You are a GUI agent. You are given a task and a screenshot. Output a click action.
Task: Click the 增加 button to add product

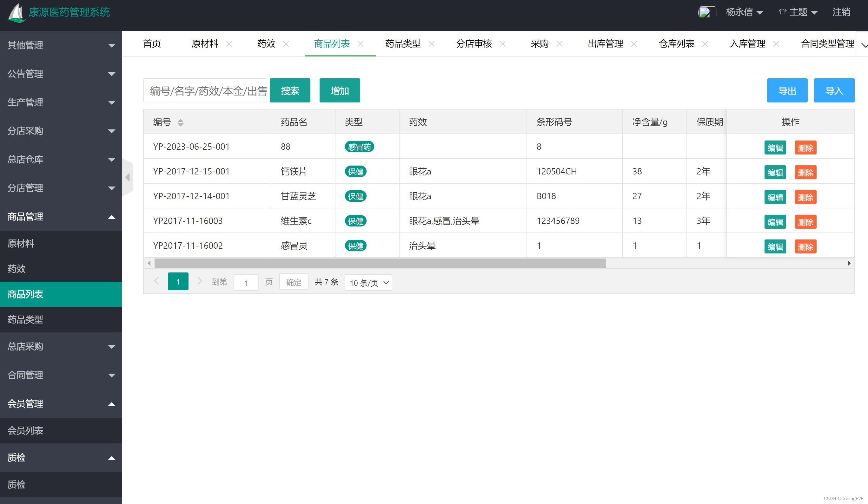(x=340, y=90)
